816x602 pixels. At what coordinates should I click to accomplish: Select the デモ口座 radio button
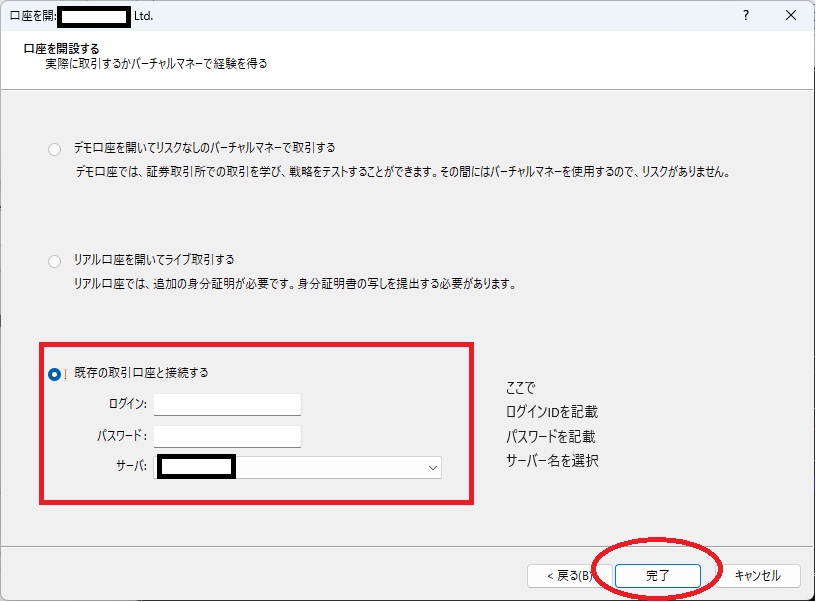54,150
